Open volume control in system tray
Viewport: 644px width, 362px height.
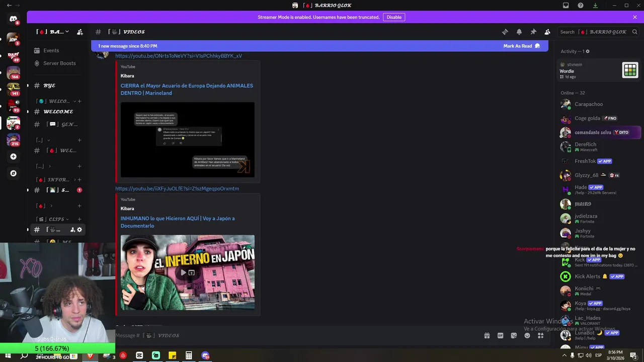pos(589,355)
